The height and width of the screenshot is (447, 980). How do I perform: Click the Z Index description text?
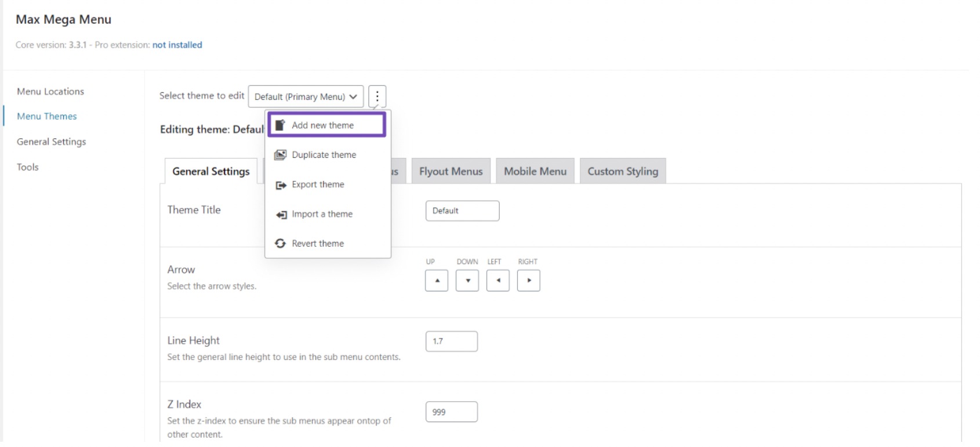pyautogui.click(x=280, y=428)
